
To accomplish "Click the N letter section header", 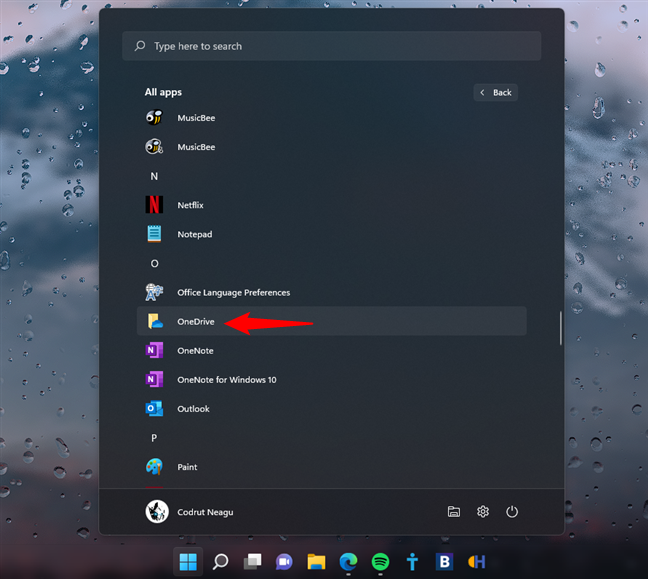I will coord(154,176).
